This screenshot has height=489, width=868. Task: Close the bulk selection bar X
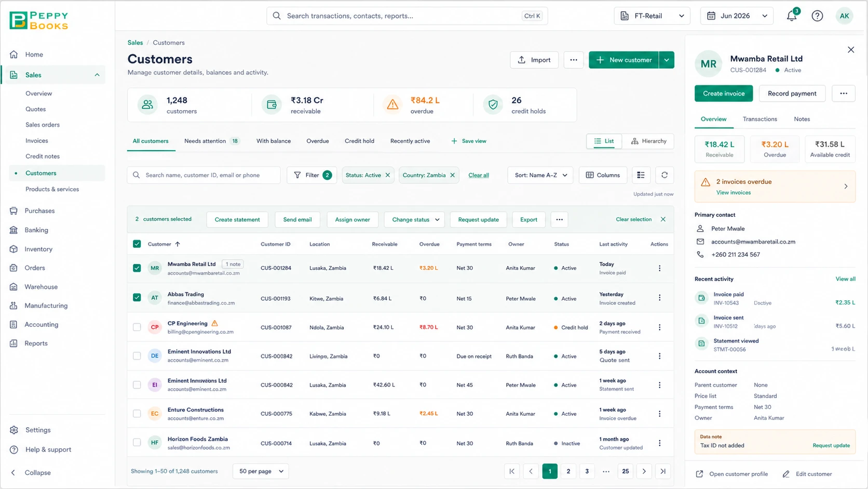pyautogui.click(x=663, y=219)
